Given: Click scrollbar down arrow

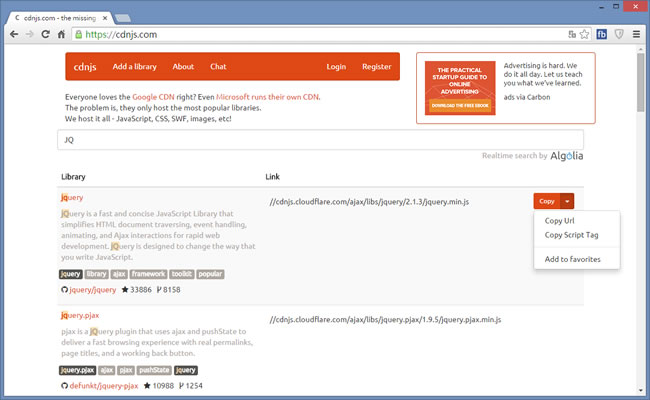Looking at the screenshot, I should [x=641, y=390].
